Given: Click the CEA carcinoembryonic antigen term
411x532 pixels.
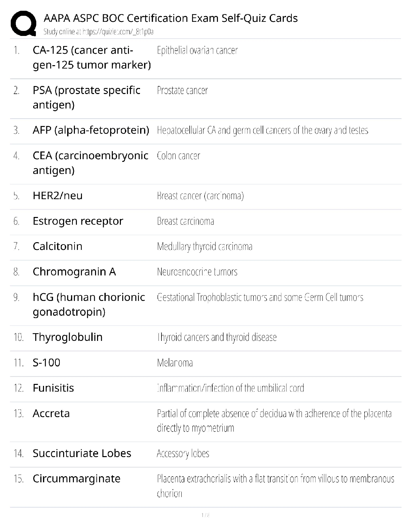Looking at the screenshot, I should pos(90,163).
